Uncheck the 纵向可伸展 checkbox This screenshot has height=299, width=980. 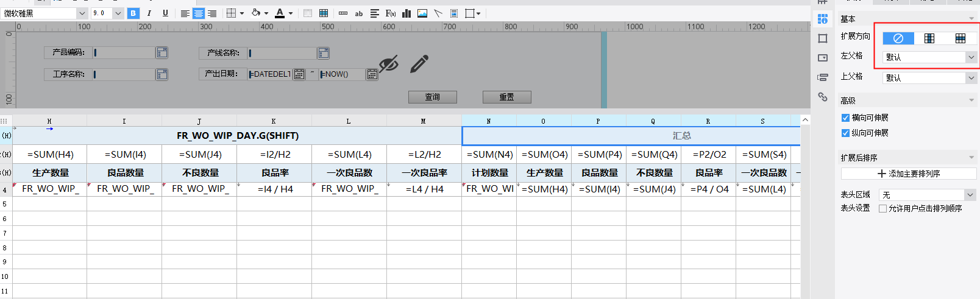[845, 133]
